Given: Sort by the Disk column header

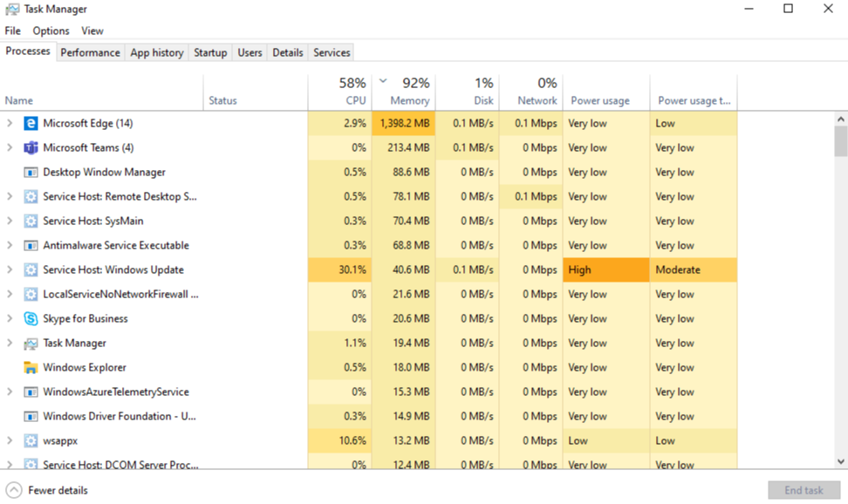Looking at the screenshot, I should (x=468, y=92).
